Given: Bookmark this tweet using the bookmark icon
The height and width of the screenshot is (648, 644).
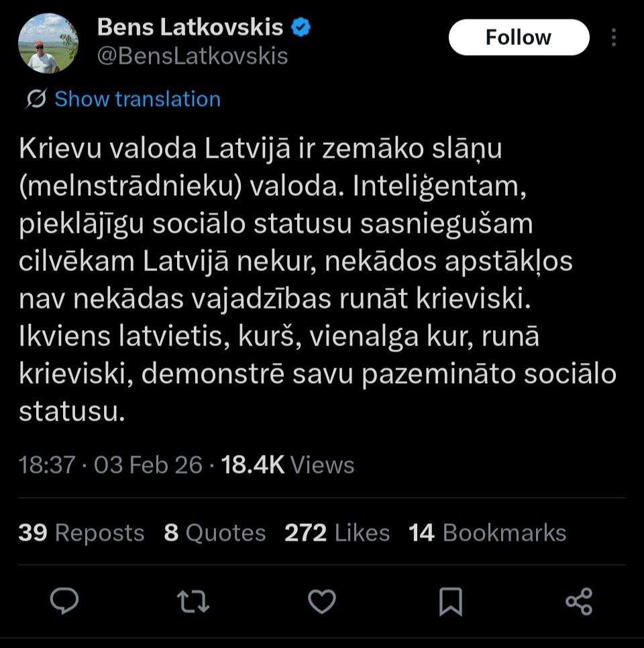Looking at the screenshot, I should point(450,600).
